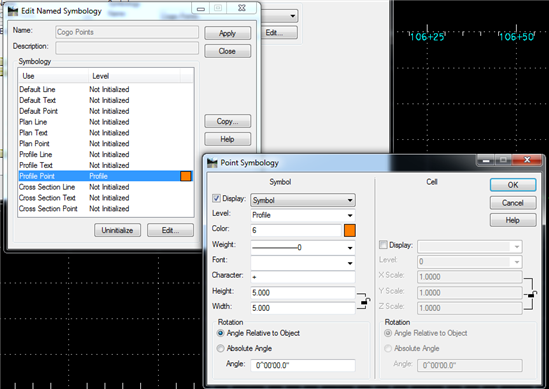Select the Default Text row
Viewport: 549px width, 389px height.
[105, 100]
